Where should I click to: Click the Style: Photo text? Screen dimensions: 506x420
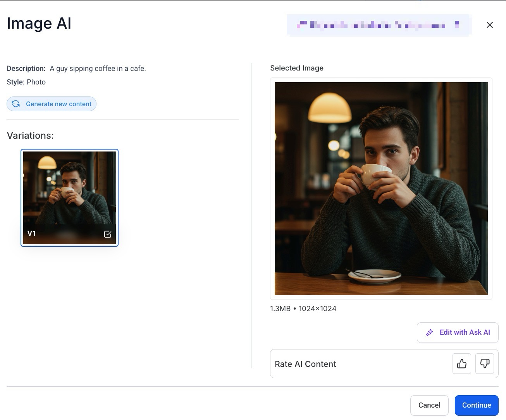[26, 82]
